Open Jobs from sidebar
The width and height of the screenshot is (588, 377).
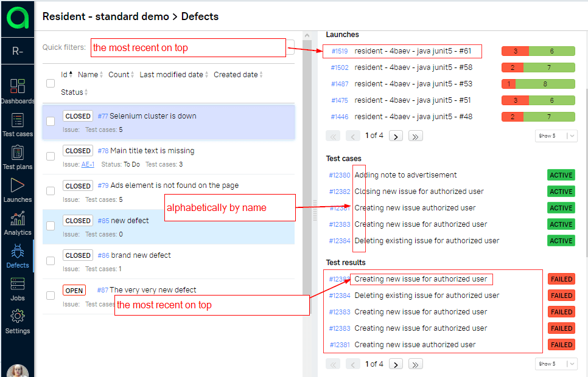[x=18, y=288]
